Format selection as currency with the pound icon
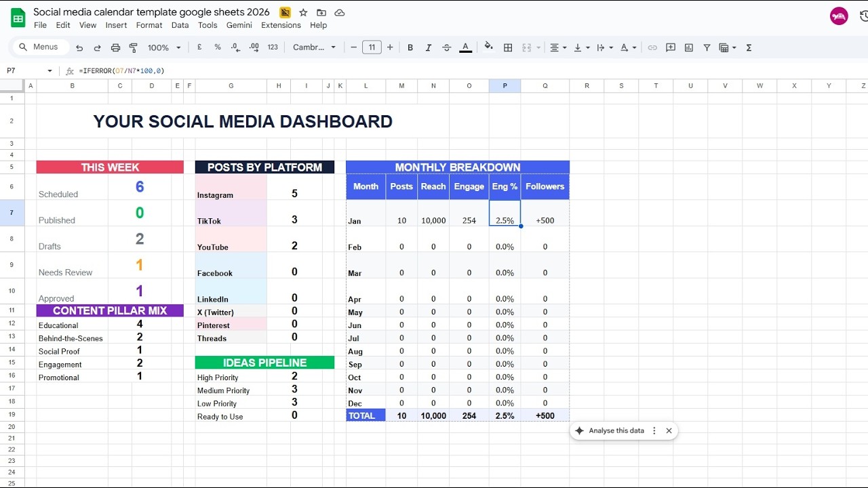Screen dimensions: 868x488 click(x=199, y=47)
